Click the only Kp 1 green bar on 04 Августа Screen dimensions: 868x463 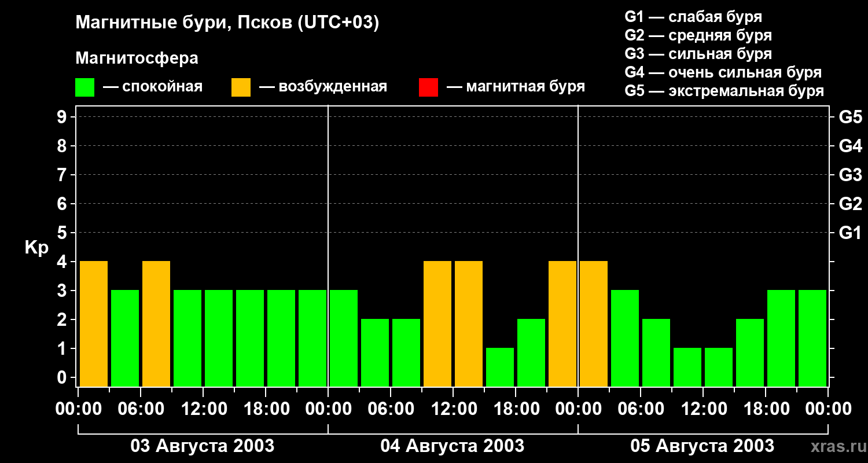tap(500, 367)
